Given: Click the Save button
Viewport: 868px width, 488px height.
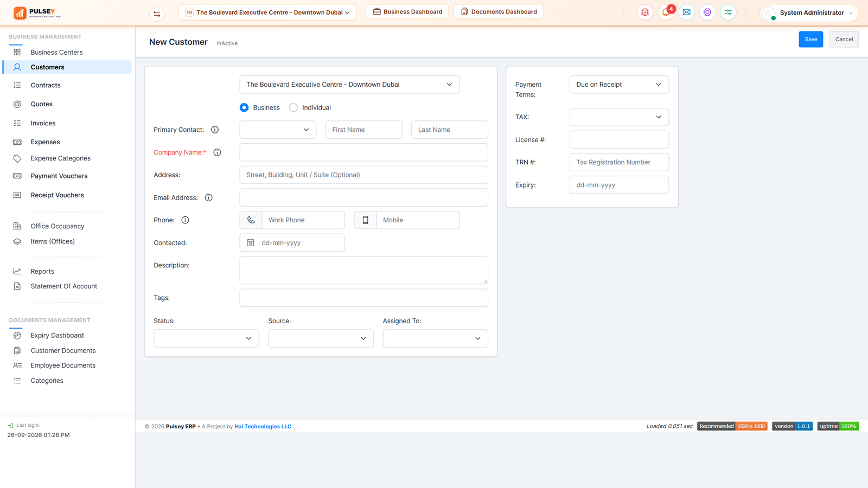Looking at the screenshot, I should [x=810, y=39].
